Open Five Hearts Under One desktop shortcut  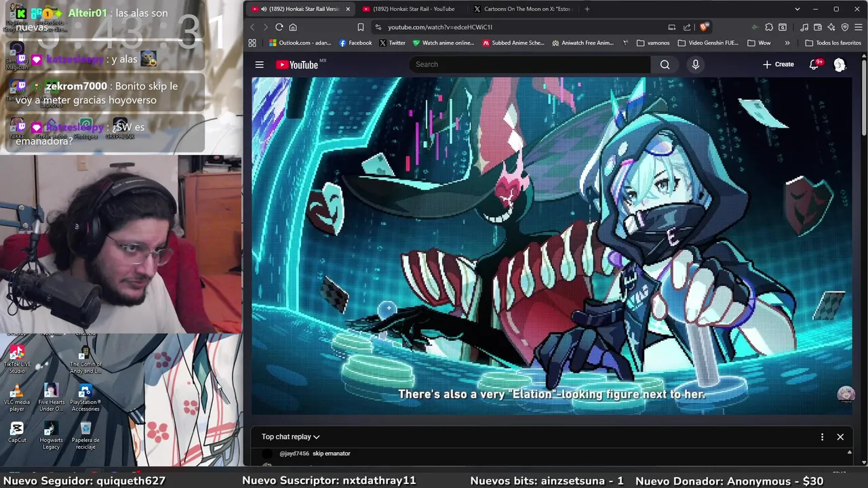(x=51, y=398)
